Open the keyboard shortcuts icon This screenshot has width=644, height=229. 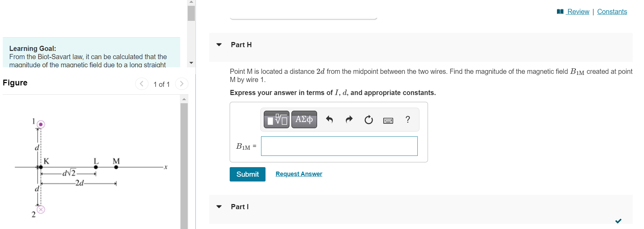388,120
